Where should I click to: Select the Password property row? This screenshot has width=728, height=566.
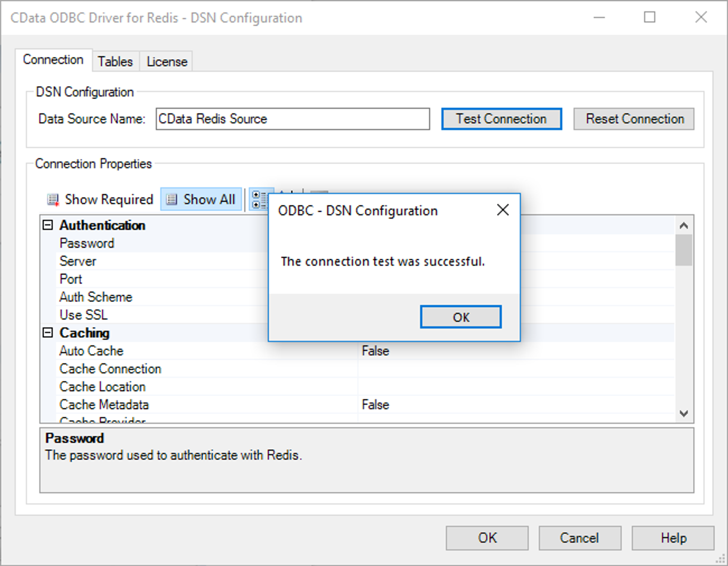coord(87,243)
